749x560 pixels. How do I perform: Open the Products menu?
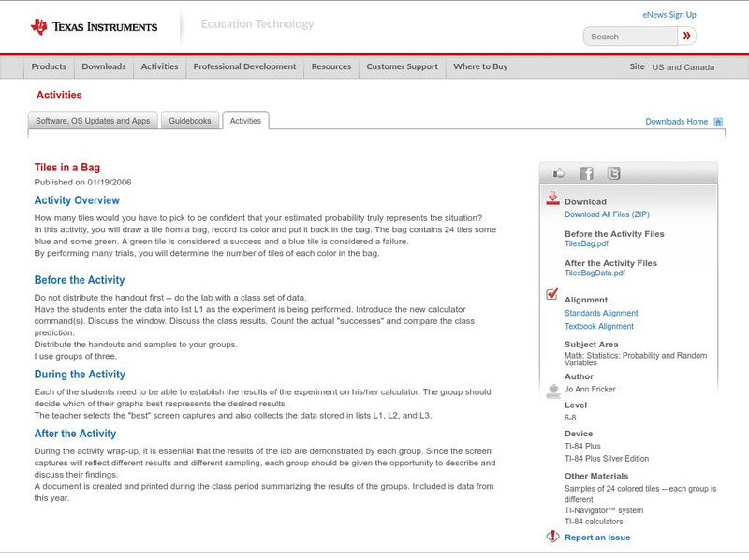click(49, 67)
